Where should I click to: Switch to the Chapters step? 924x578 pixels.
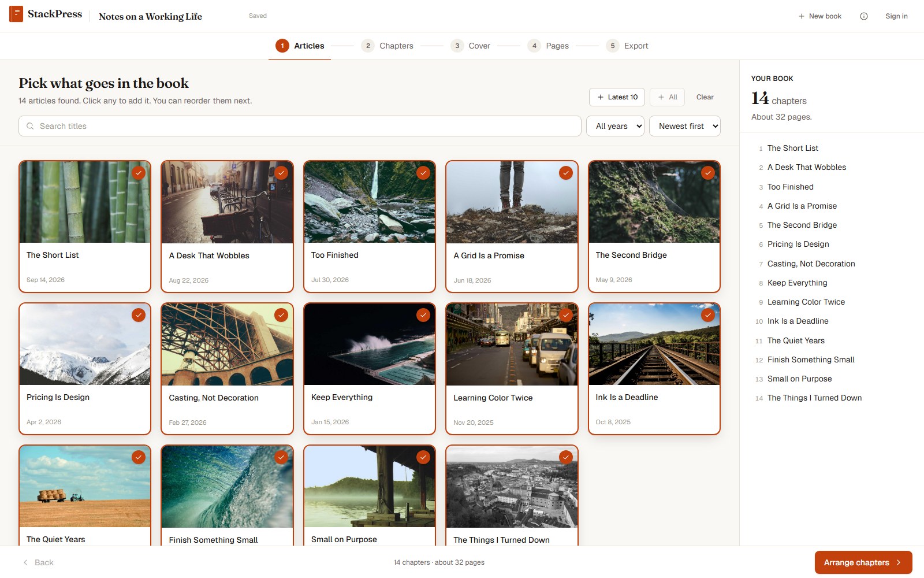coord(387,46)
